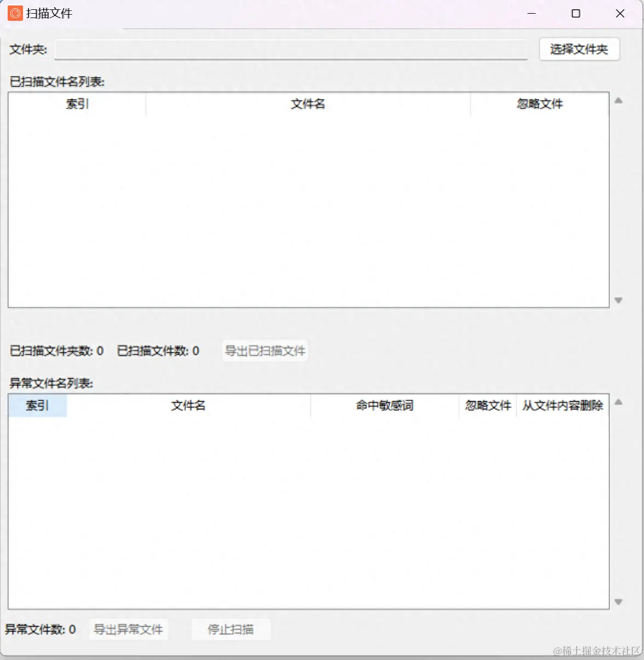
Task: Click 异常文件数: 0 status text
Action: click(40, 629)
